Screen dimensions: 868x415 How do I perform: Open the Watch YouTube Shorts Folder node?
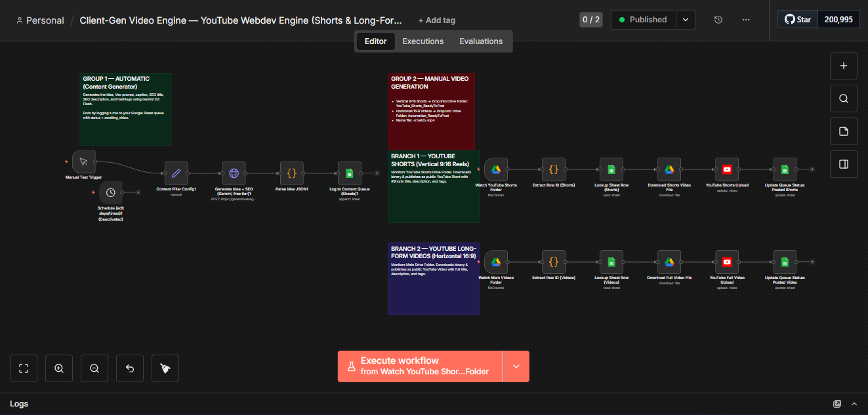click(x=496, y=169)
